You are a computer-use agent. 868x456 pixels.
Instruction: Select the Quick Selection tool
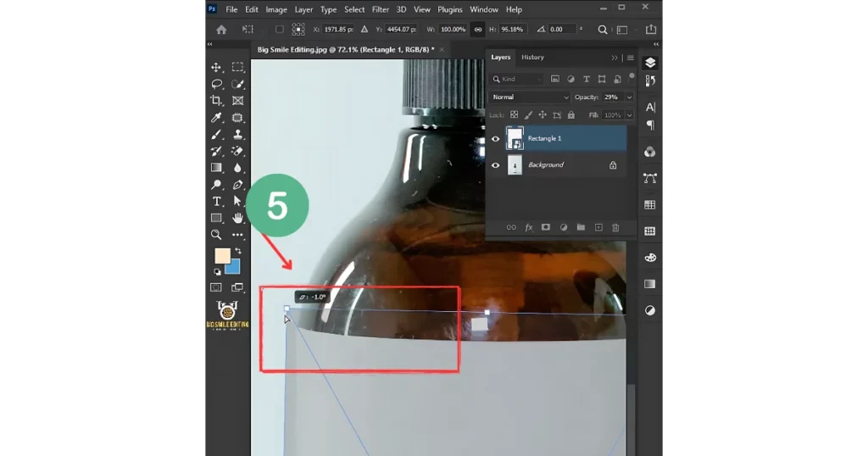(237, 84)
